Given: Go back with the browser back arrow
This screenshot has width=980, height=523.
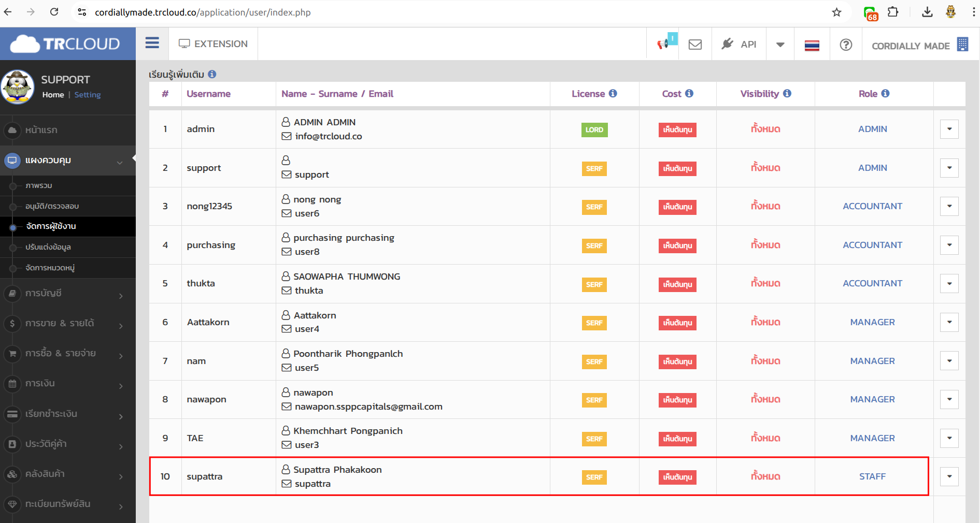Looking at the screenshot, I should (8, 12).
